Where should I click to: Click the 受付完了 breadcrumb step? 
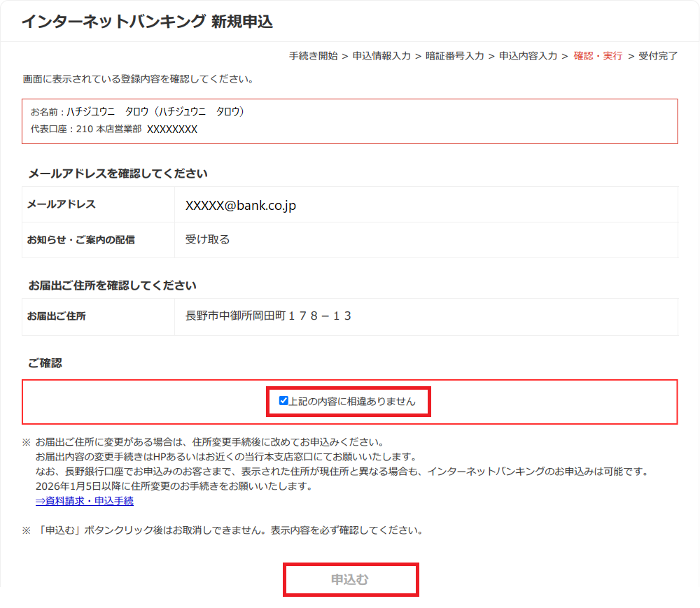658,56
